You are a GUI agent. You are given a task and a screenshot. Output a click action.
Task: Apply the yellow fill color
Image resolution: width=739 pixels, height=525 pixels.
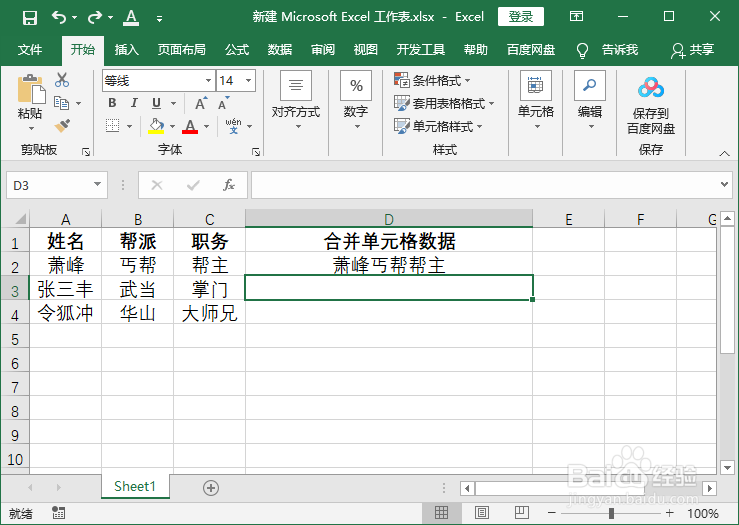pyautogui.click(x=156, y=126)
